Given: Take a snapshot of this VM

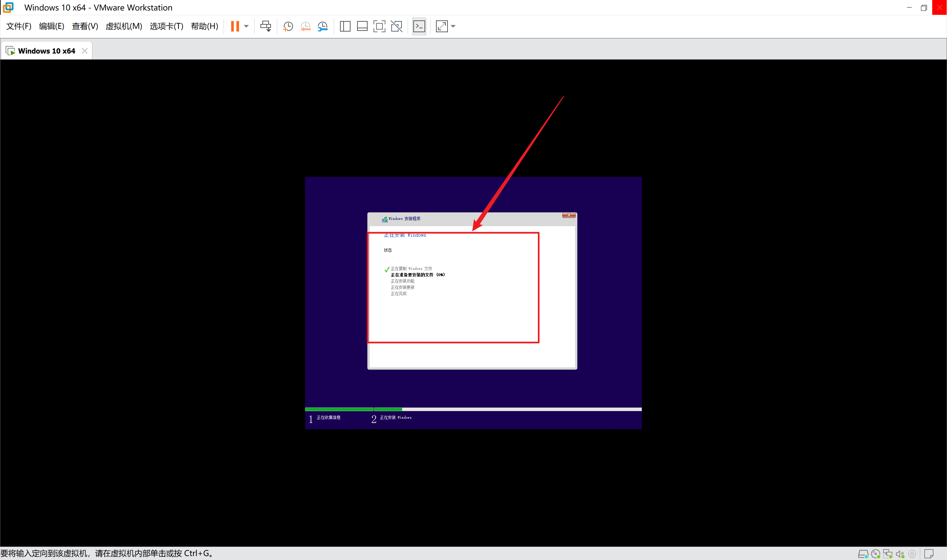Looking at the screenshot, I should [288, 26].
